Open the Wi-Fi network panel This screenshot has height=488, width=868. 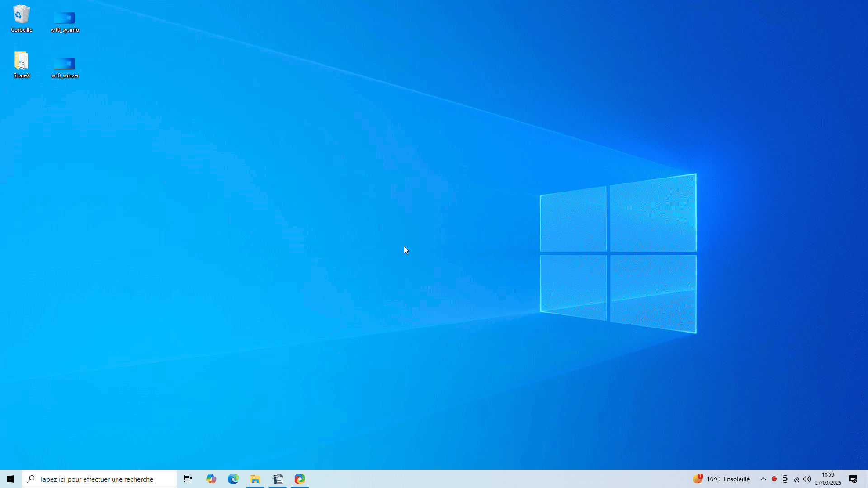pos(796,479)
